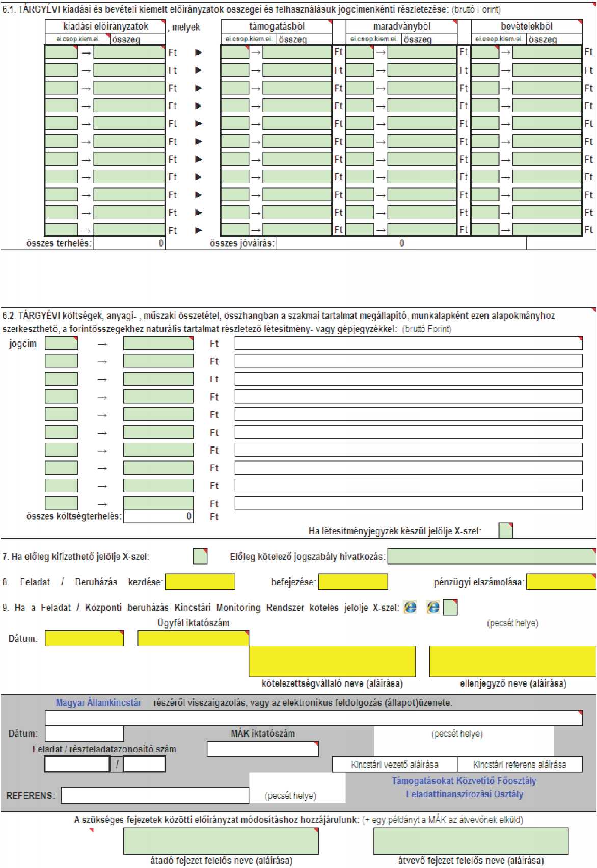Click the Ügyfél iktatószám yellow field

193,638
